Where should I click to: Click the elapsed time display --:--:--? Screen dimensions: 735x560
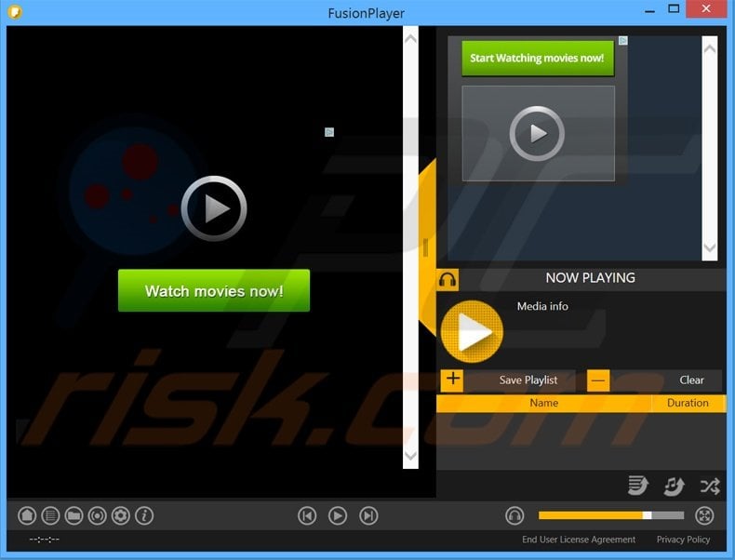(x=44, y=540)
